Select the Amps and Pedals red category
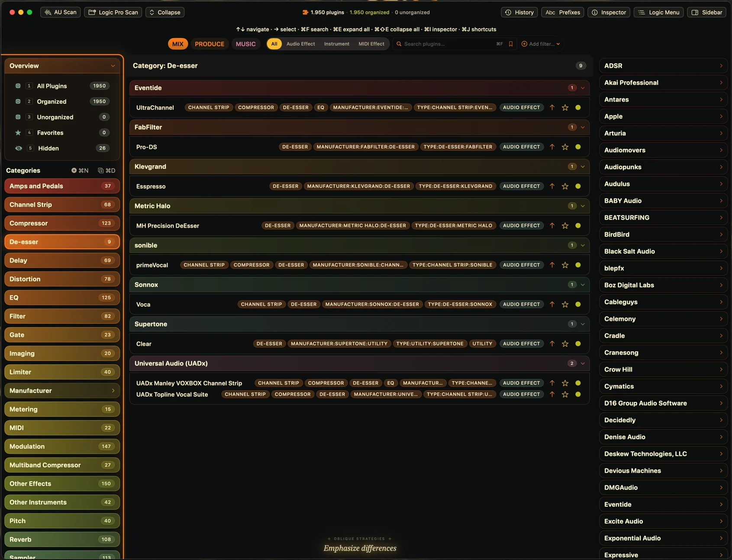This screenshot has width=732, height=560. 62,186
